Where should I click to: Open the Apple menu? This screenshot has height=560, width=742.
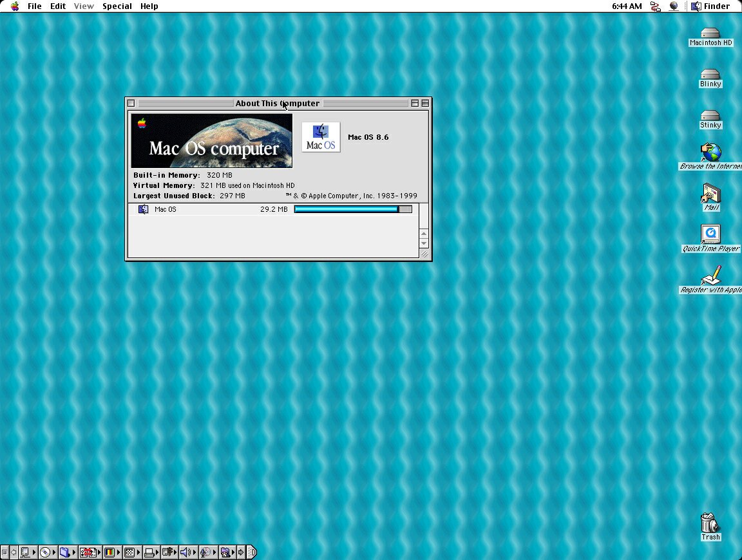(x=15, y=6)
